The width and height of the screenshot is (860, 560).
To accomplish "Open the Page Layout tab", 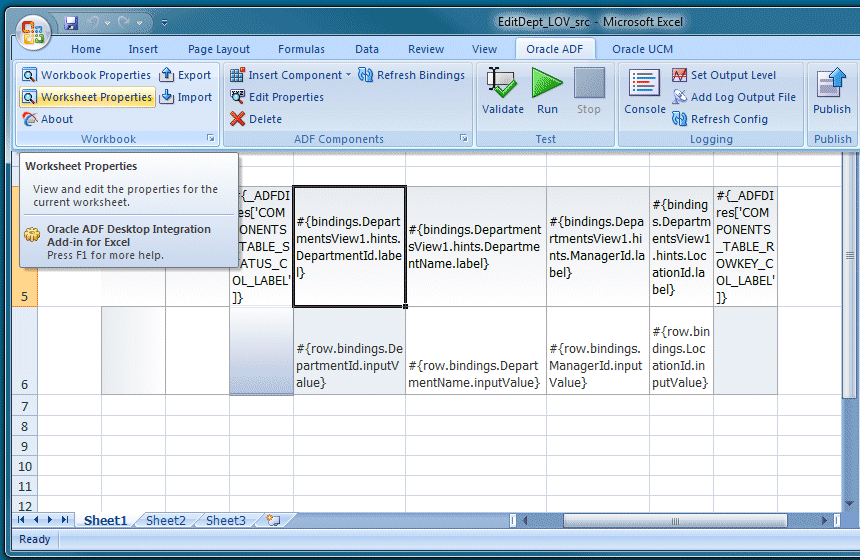I will coord(219,49).
